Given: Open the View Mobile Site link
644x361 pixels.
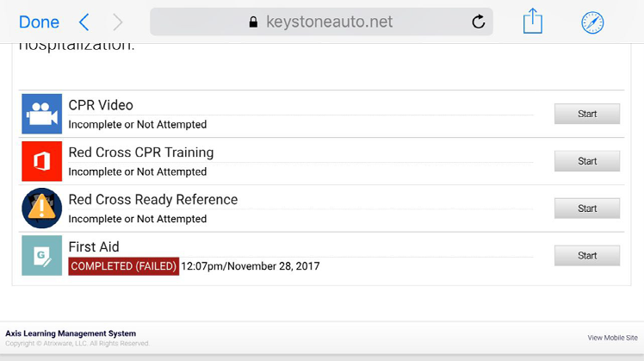Looking at the screenshot, I should pos(612,338).
